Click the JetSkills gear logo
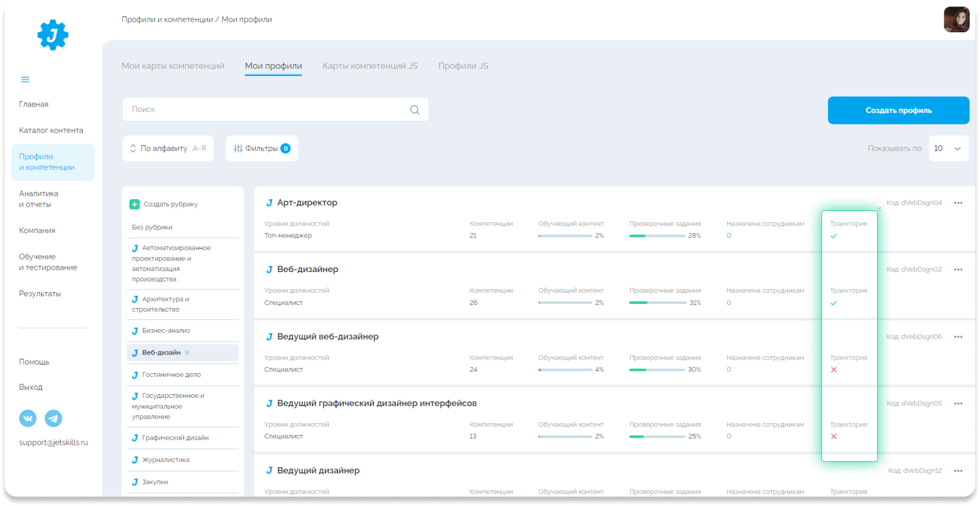980x506 pixels. coord(53,35)
